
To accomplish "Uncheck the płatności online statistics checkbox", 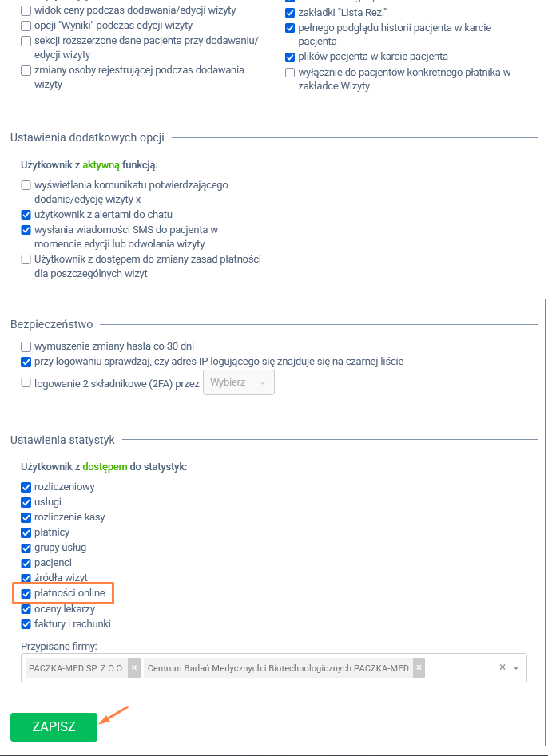I will (26, 594).
